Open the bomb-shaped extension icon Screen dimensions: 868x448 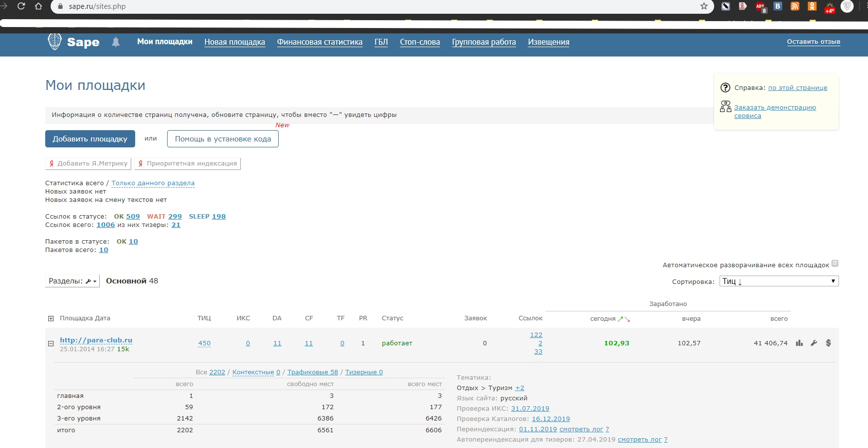(x=725, y=6)
